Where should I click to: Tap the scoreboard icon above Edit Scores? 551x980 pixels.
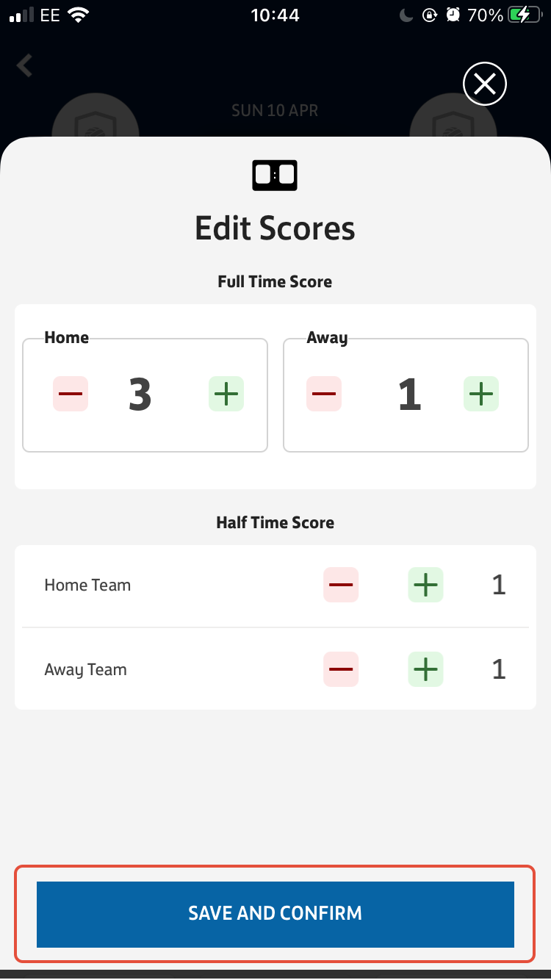(x=275, y=175)
